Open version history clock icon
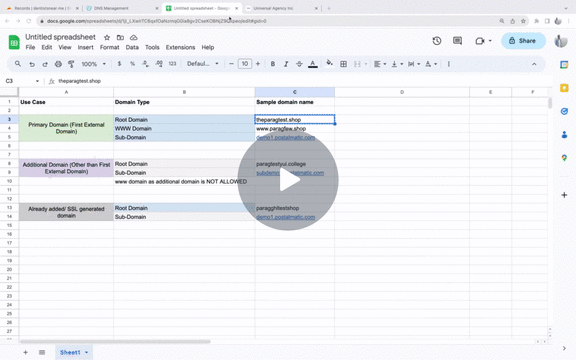This screenshot has height=360, width=576. click(x=437, y=41)
